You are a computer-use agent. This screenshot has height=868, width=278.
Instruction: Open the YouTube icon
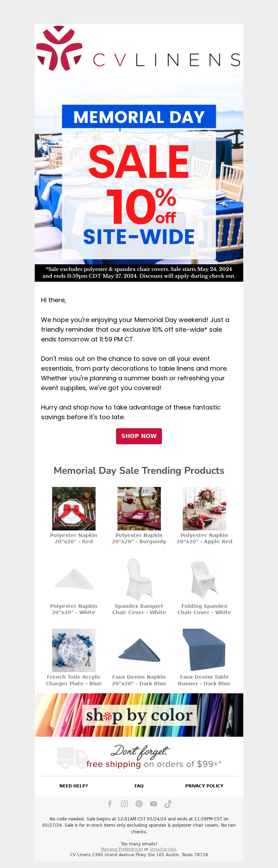pos(154,804)
